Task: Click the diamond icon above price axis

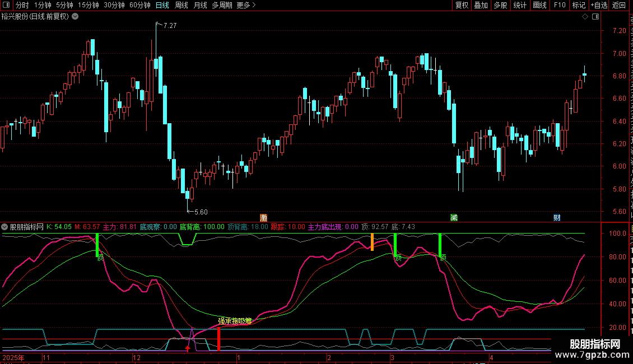Action: coord(585,17)
